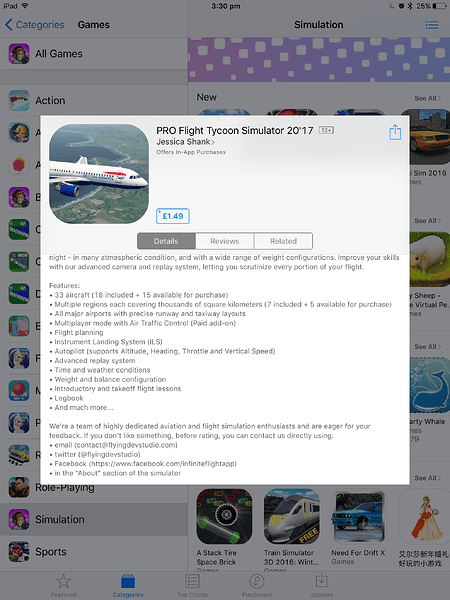Tap the PRO Flight Tycoon app icon
The width and height of the screenshot is (450, 600).
(99, 174)
